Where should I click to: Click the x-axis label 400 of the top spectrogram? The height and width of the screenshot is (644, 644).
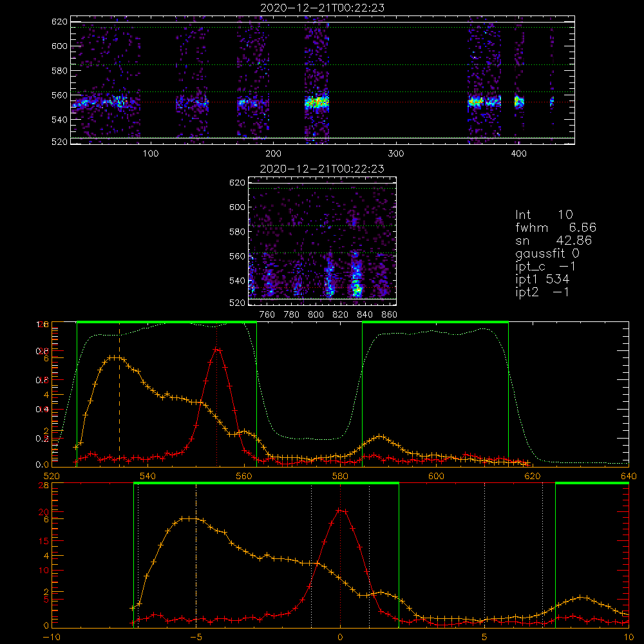click(518, 154)
